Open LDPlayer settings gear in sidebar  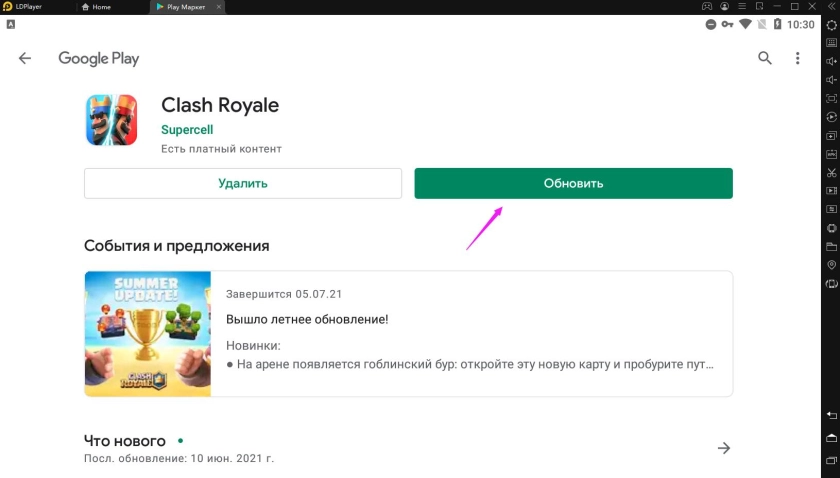[x=831, y=25]
